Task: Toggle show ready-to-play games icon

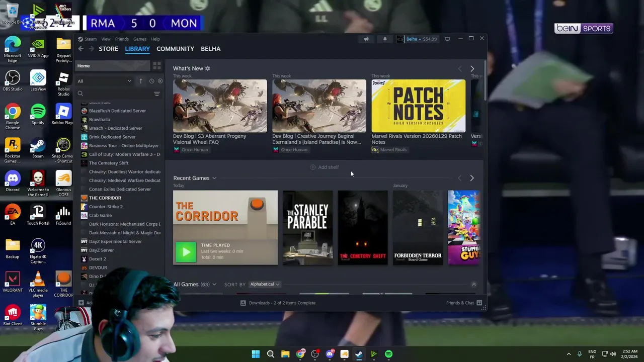Action: click(160, 81)
